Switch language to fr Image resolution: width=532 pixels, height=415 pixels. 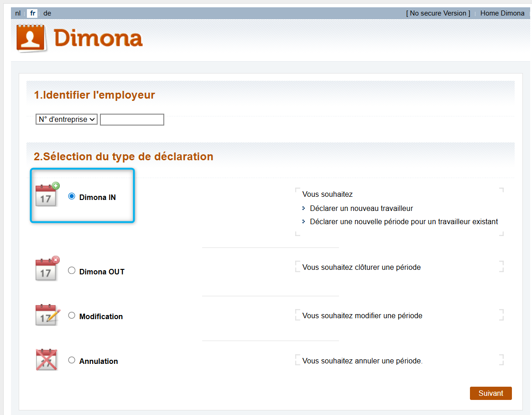pos(32,13)
